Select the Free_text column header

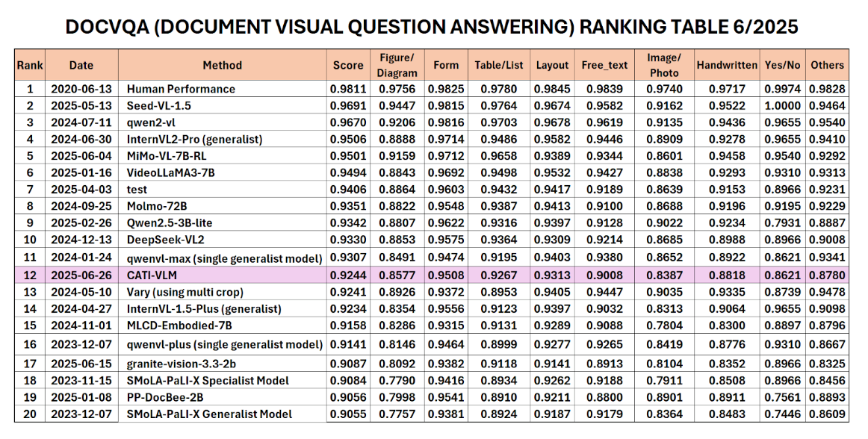click(604, 65)
